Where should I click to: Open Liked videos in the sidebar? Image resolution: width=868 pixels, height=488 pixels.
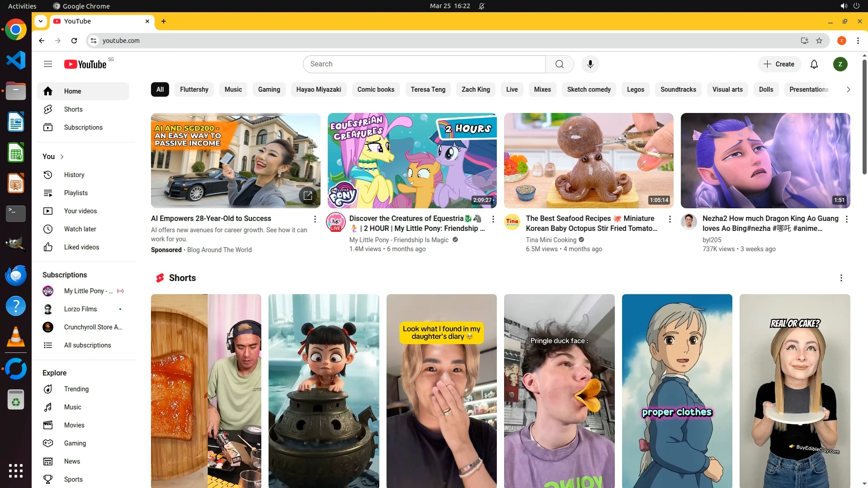[x=81, y=247]
